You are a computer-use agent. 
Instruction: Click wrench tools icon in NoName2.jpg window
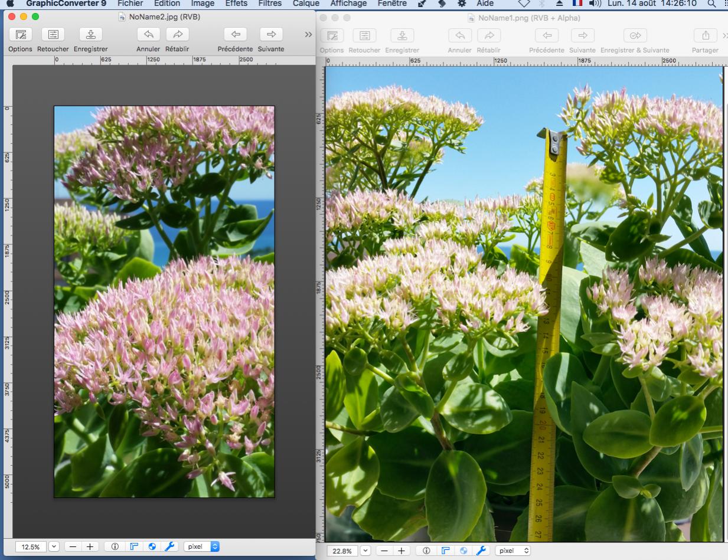tap(170, 547)
